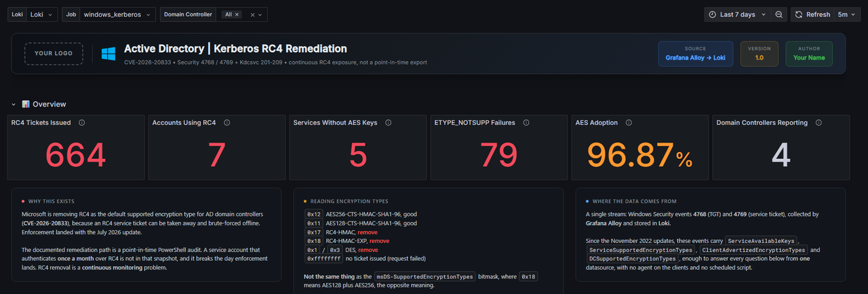The width and height of the screenshot is (868, 294).
Task: Click the WHY THIS EXISTS heading
Action: coord(52,202)
